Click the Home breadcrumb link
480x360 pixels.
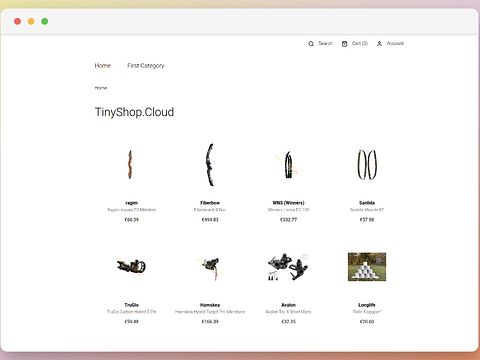(101, 88)
